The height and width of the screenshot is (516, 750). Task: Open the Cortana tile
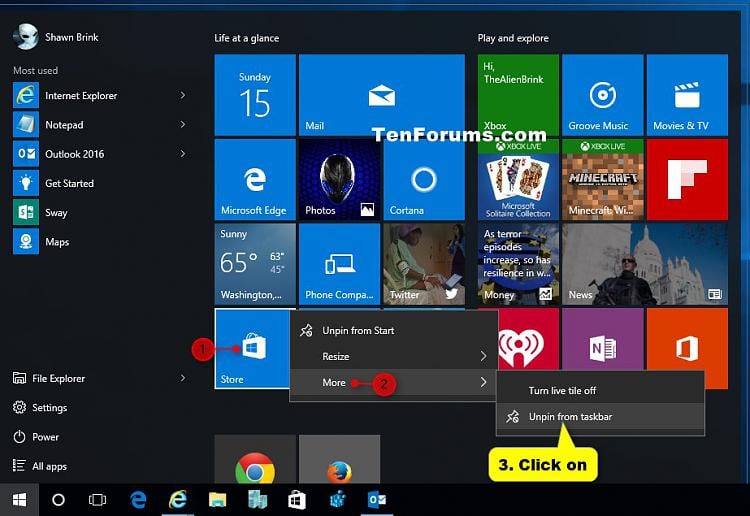(424, 179)
